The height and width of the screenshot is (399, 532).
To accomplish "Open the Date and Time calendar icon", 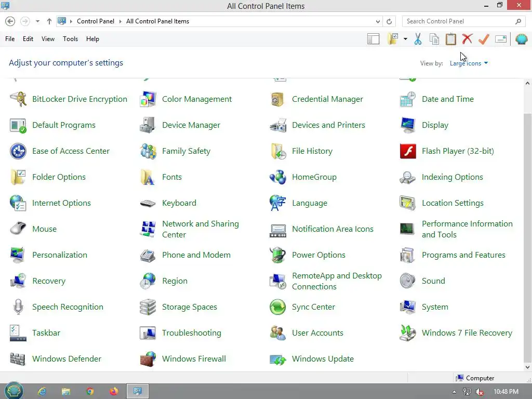I will pos(407,99).
